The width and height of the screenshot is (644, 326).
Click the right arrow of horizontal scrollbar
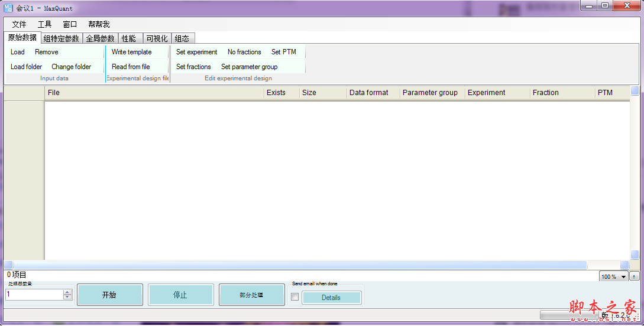[624, 265]
